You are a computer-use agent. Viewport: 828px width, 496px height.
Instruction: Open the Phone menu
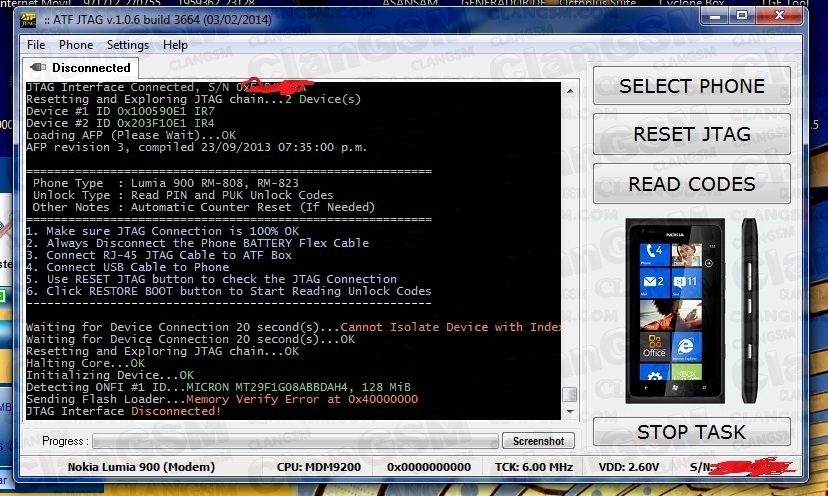point(76,45)
